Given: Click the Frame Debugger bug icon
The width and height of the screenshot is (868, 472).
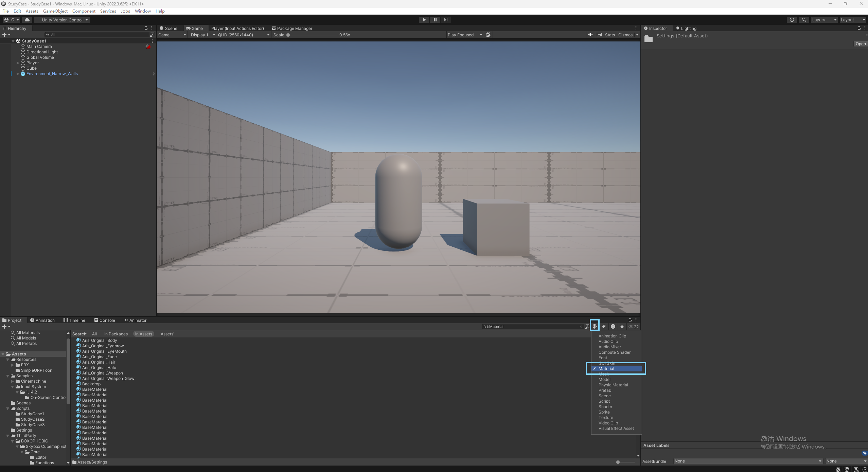Looking at the screenshot, I should point(488,35).
